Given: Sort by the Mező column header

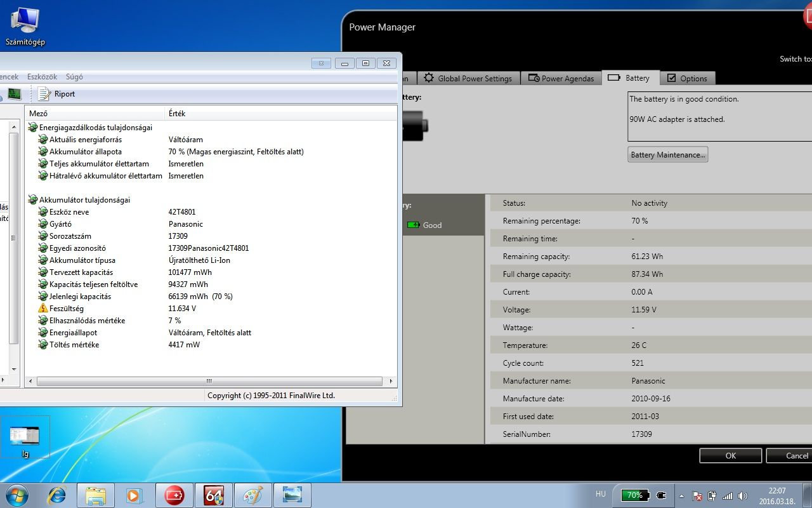Looking at the screenshot, I should (x=95, y=113).
